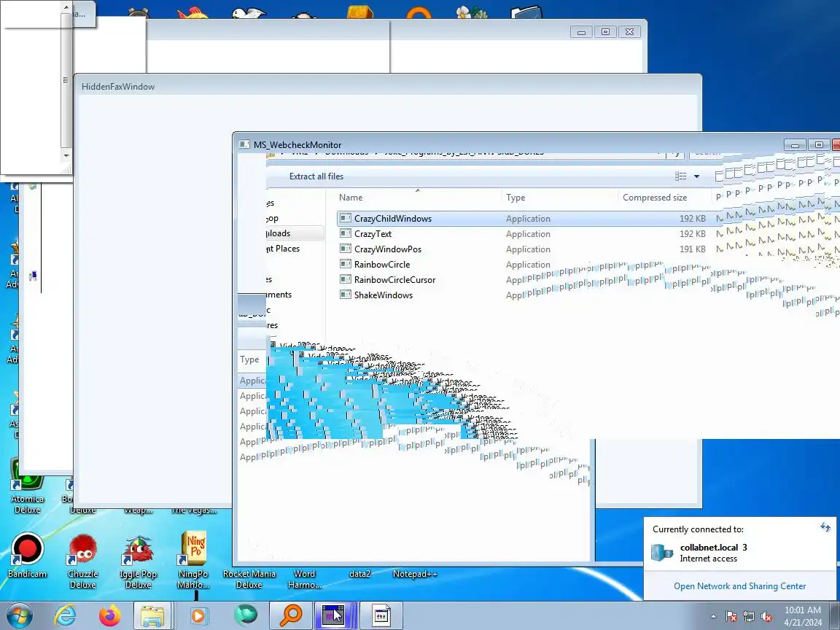840x630 pixels.
Task: Click the network popup refresh arrows icon
Action: tap(825, 528)
